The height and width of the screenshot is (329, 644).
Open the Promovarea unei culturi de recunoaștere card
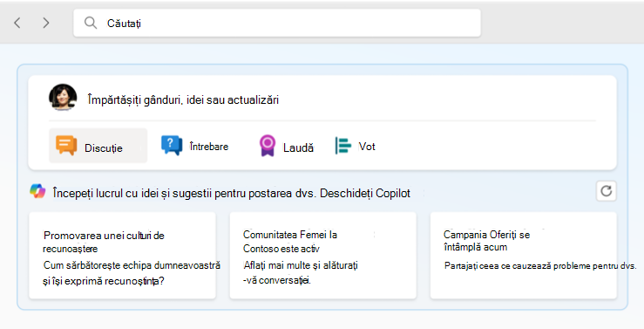[x=122, y=256]
